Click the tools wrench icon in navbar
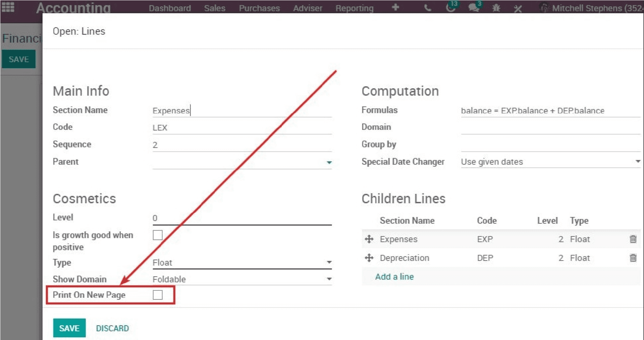This screenshot has width=644, height=340. point(518,8)
